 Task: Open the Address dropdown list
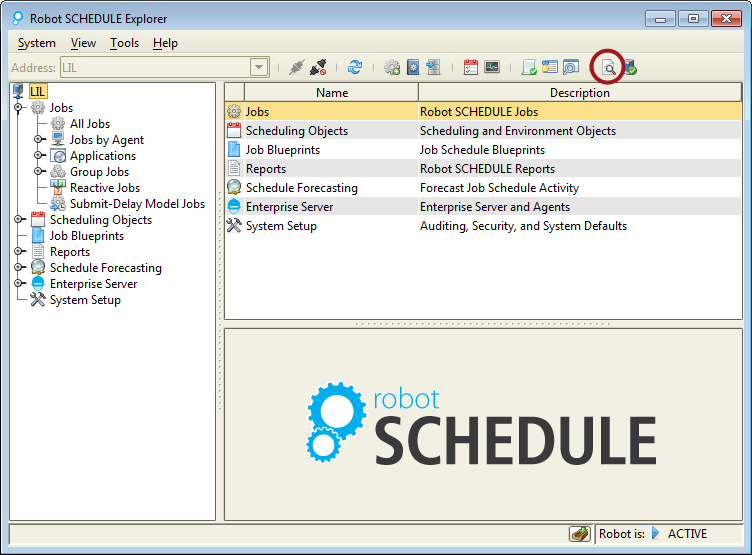259,68
